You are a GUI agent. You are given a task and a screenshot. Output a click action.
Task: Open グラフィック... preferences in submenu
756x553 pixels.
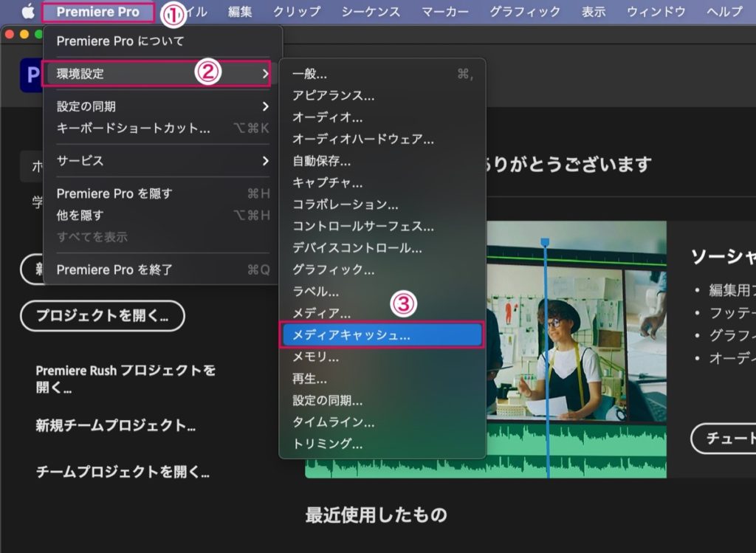tap(382, 269)
